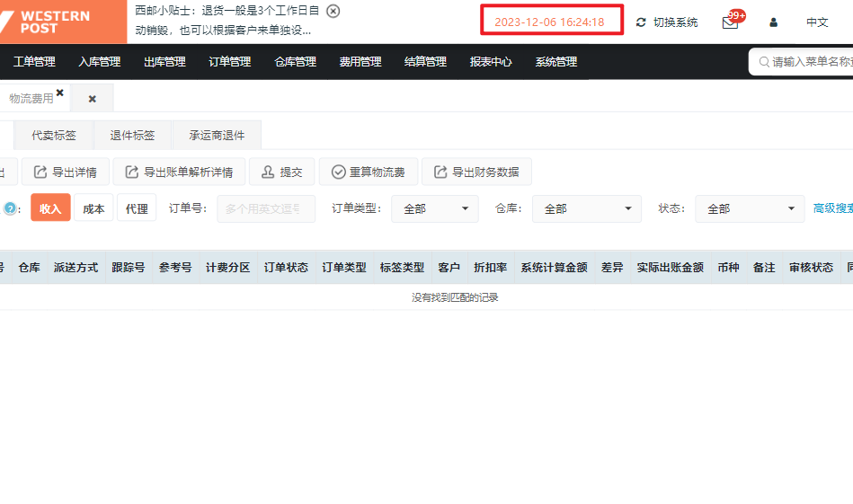Viewport: 853px width, 504px height.
Task: Open the 仓库 dropdown
Action: [x=586, y=208]
